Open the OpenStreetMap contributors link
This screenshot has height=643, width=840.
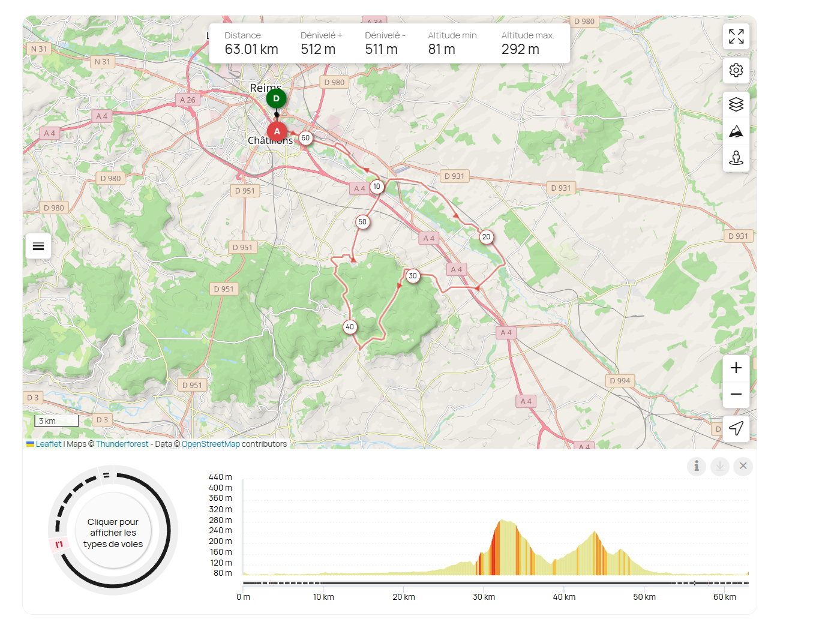tap(211, 444)
